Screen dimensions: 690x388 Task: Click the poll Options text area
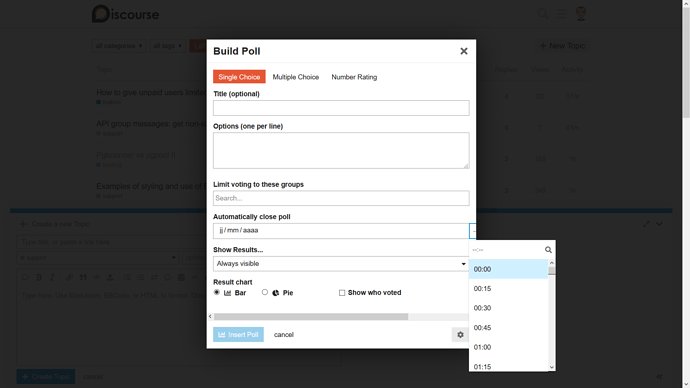point(341,150)
